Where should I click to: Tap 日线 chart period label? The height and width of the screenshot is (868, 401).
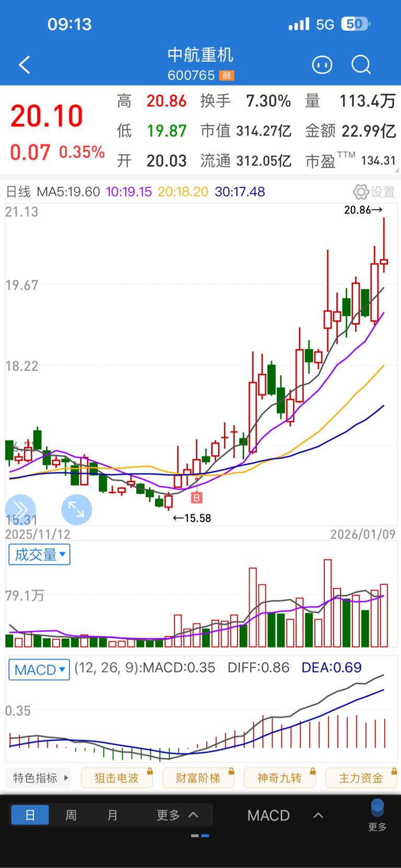click(18, 192)
